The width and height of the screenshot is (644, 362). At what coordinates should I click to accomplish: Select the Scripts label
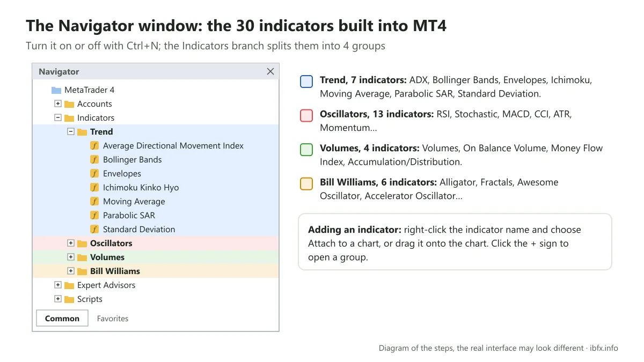click(90, 299)
